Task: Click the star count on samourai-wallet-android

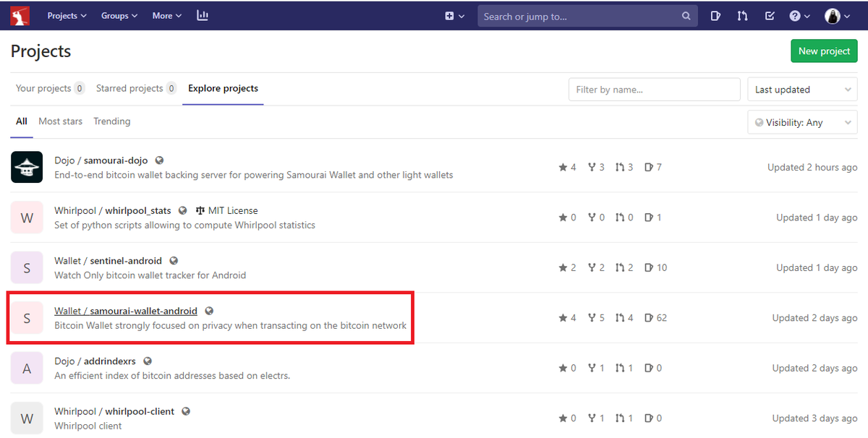Action: coord(567,318)
